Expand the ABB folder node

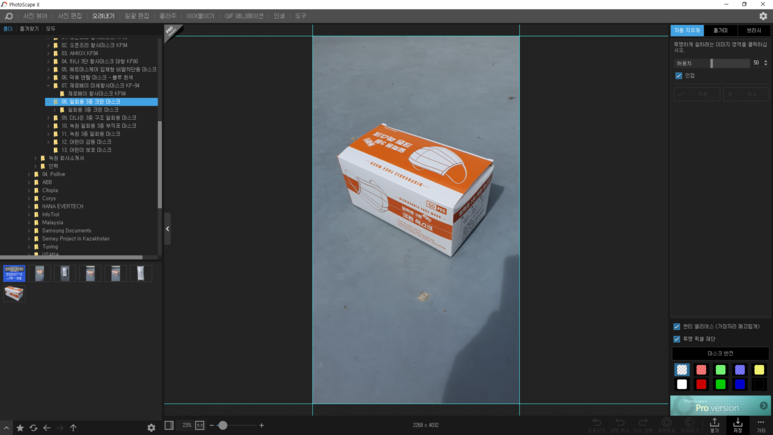pos(29,182)
